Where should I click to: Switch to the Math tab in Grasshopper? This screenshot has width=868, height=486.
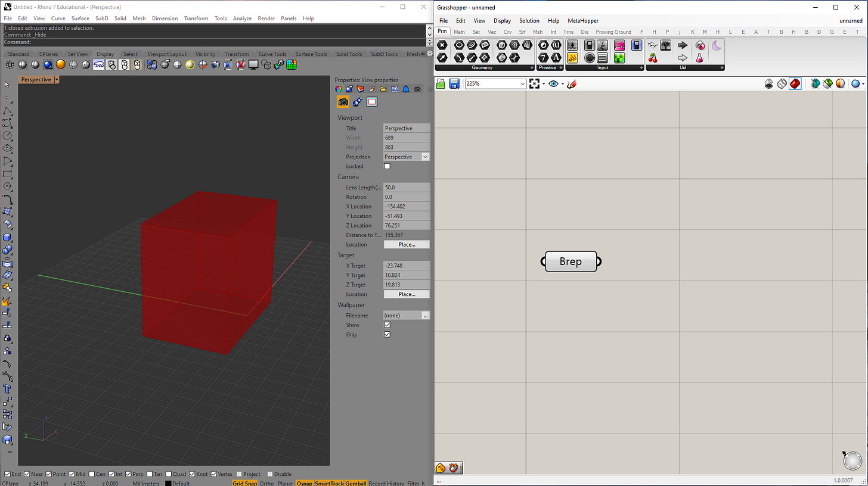pyautogui.click(x=459, y=32)
